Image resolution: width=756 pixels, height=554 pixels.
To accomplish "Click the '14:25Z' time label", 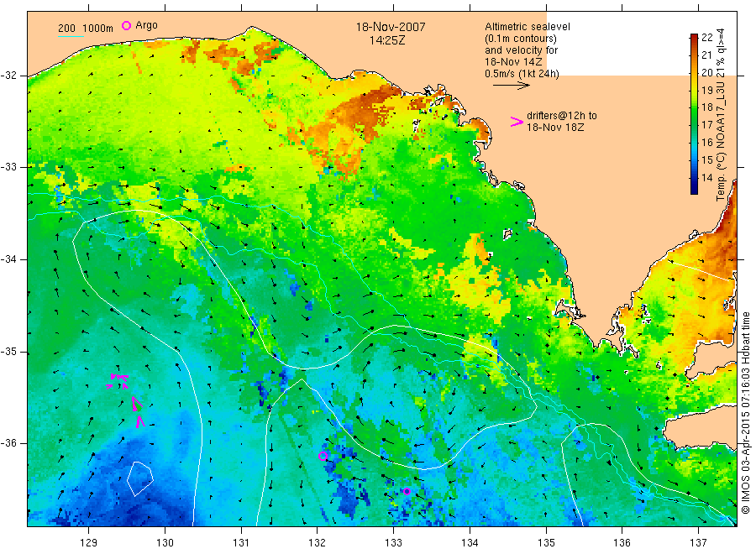I will coord(387,40).
